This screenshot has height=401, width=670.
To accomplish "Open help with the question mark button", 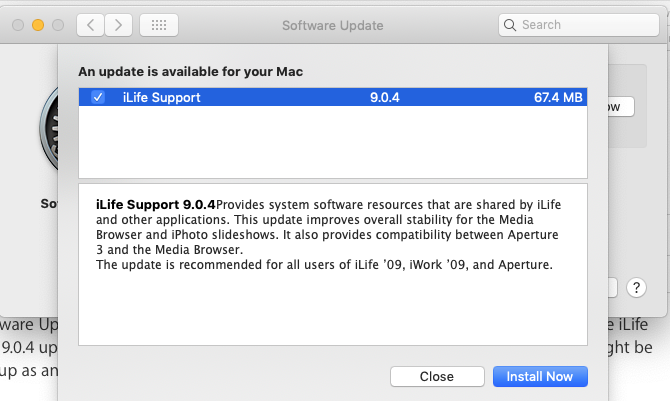I will click(637, 288).
